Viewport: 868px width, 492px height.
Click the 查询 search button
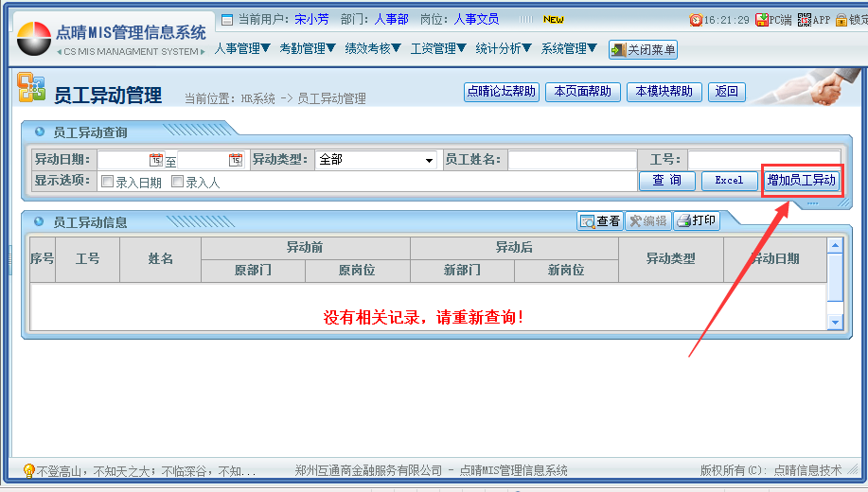tap(667, 181)
